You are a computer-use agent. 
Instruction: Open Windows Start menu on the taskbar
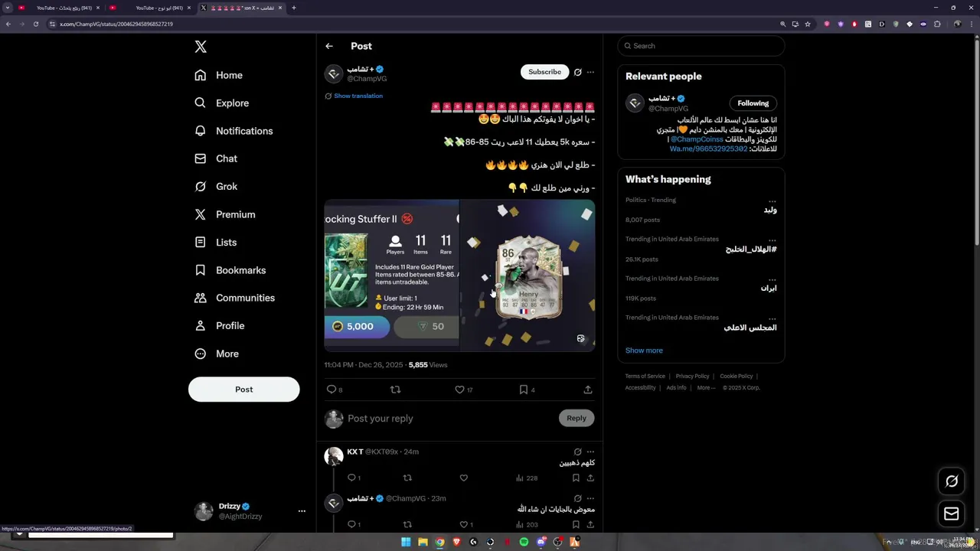[406, 542]
